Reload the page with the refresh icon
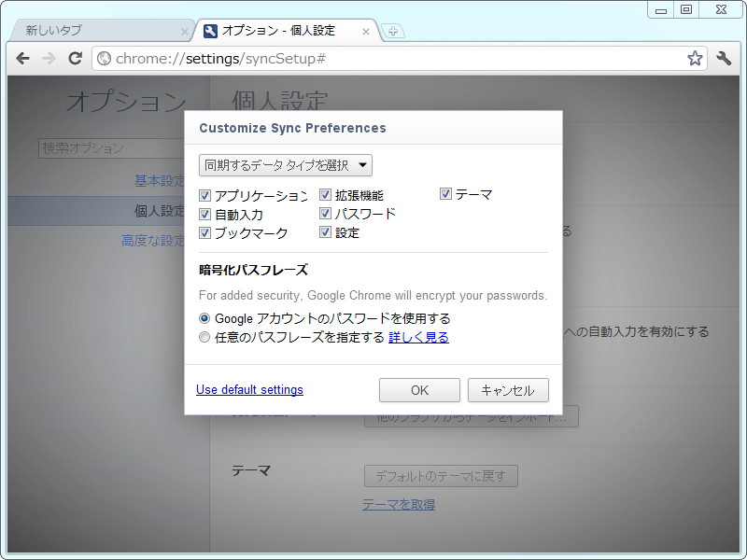 [x=75, y=59]
